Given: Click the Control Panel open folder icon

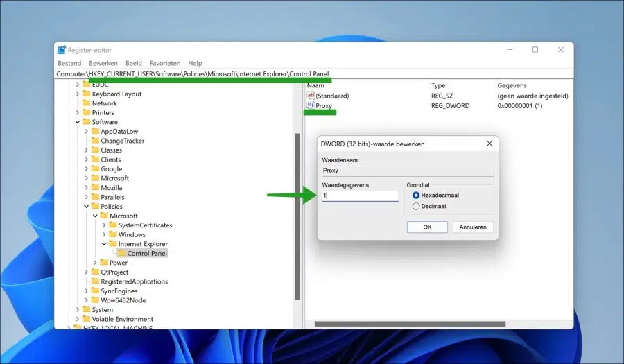Looking at the screenshot, I should [121, 253].
